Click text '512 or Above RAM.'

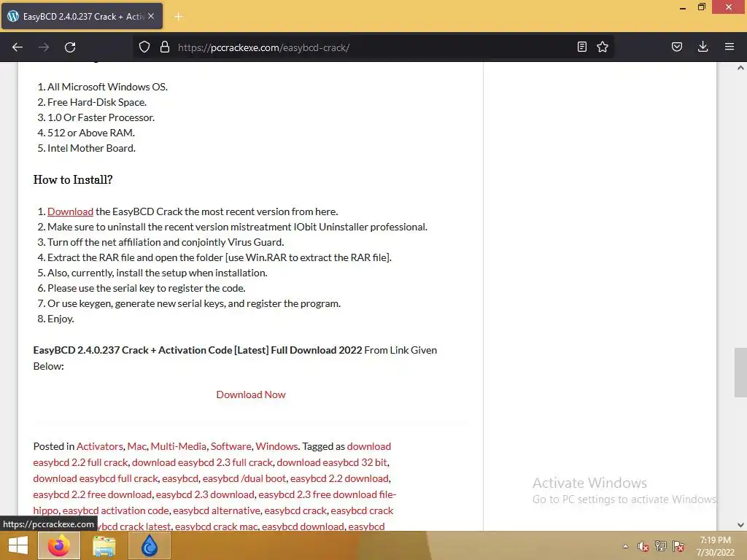(91, 133)
